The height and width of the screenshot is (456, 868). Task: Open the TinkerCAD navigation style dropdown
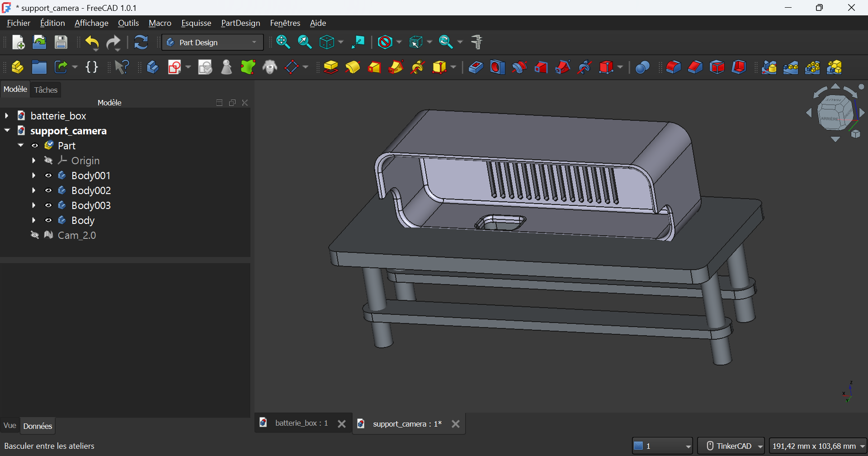pos(731,446)
